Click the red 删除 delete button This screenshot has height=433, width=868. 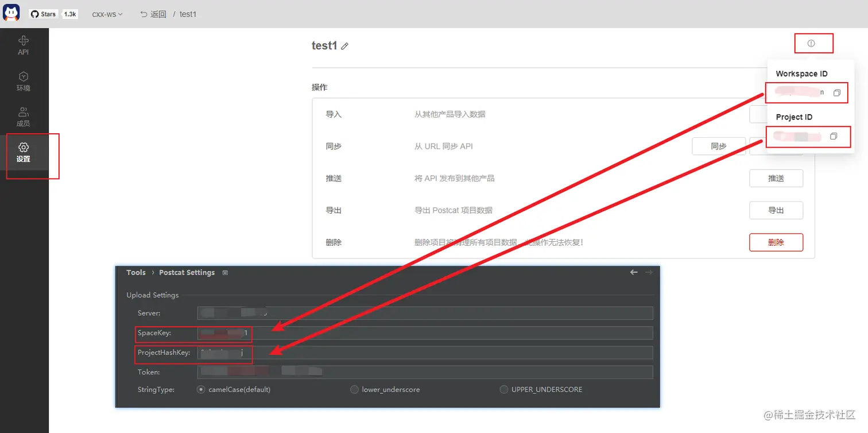[776, 242]
